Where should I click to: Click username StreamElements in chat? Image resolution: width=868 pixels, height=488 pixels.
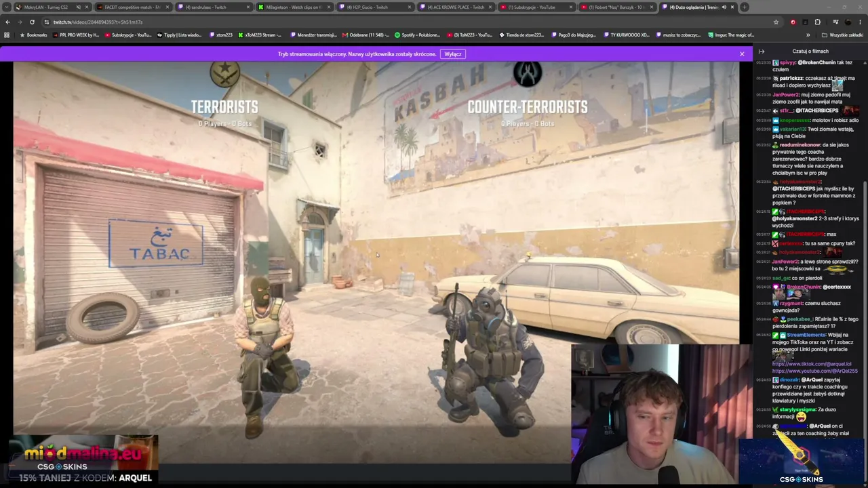806,335
